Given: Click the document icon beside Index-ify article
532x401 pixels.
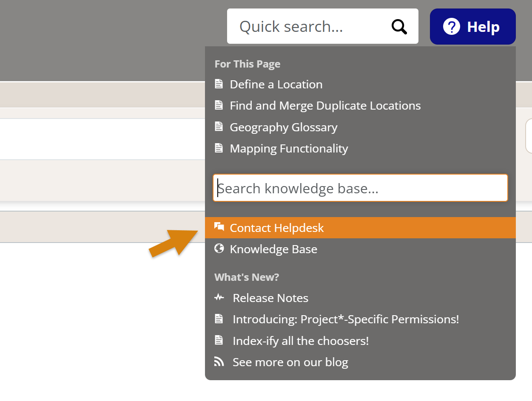Looking at the screenshot, I should [219, 340].
